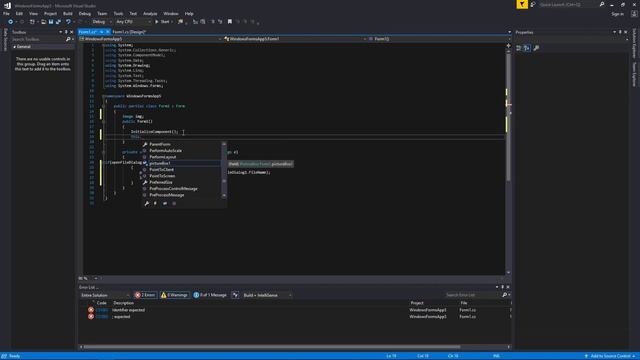The height and width of the screenshot is (360, 640).
Task: Click the Search Toolbox field
Action: 38,39
